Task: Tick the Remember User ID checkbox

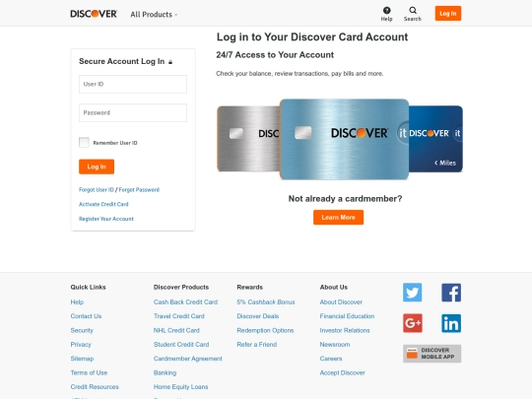Action: tap(84, 142)
